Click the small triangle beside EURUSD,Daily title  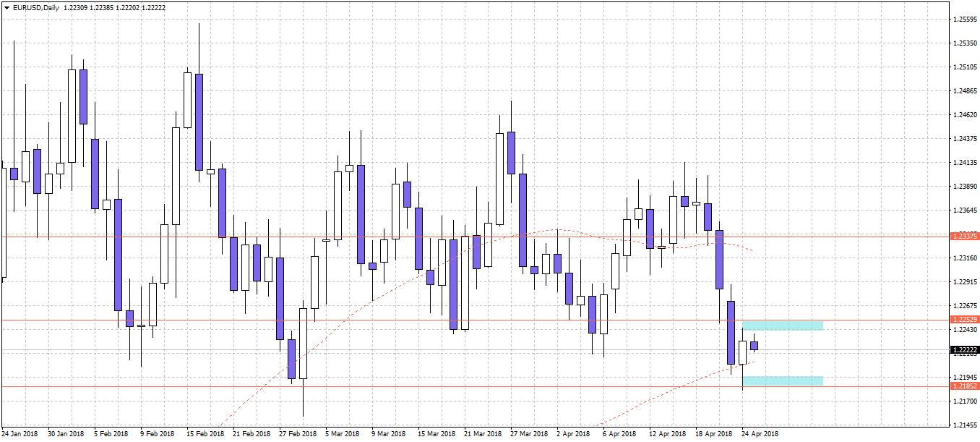tap(7, 7)
